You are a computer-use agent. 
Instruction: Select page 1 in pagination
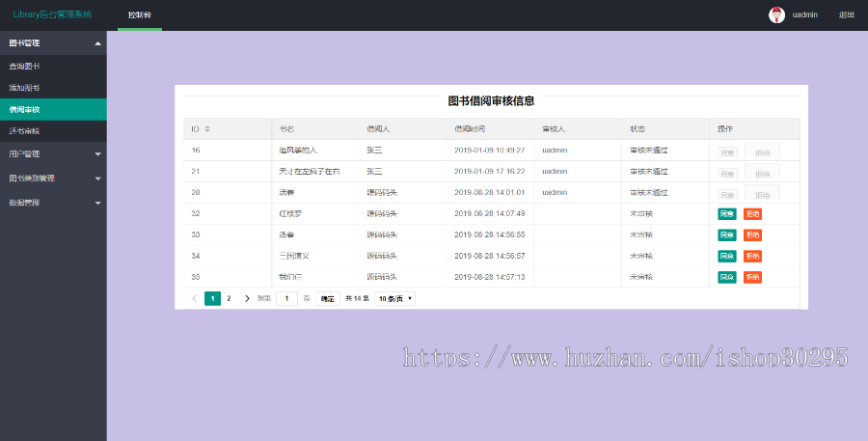point(212,298)
